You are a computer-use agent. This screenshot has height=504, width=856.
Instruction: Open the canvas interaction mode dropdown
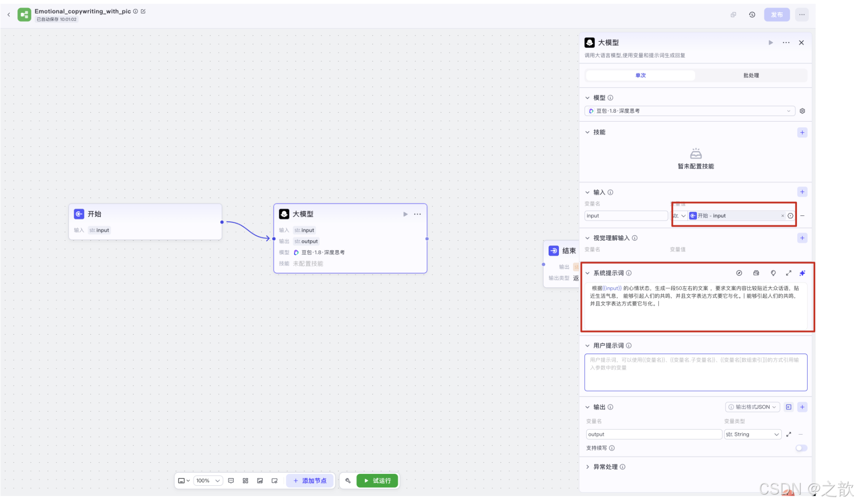[183, 481]
